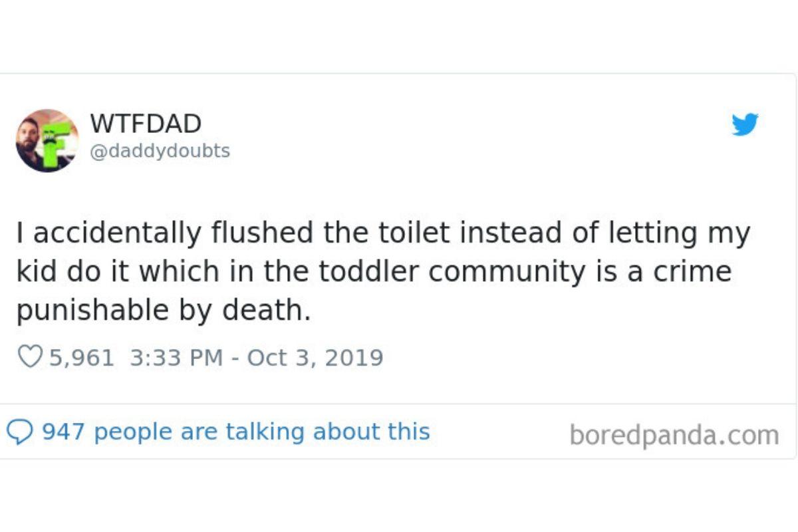Image resolution: width=798 pixels, height=532 pixels.
Task: Click the Oct 3, 2019 date
Action: coord(315,358)
